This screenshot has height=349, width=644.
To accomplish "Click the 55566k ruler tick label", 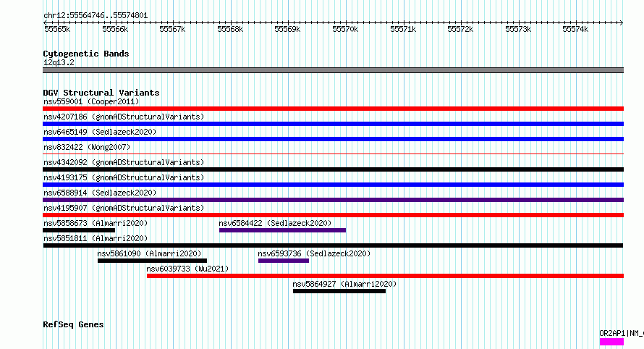I will pos(115,29).
